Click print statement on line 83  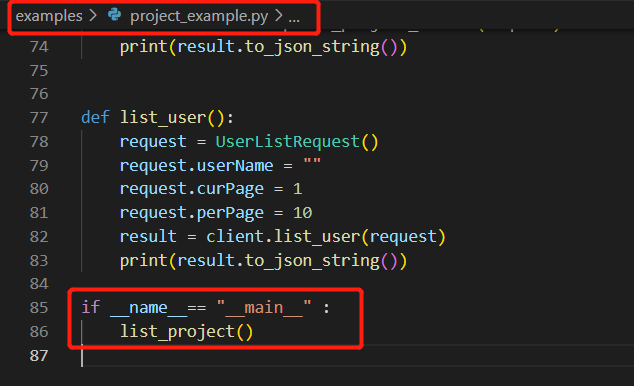tap(263, 261)
